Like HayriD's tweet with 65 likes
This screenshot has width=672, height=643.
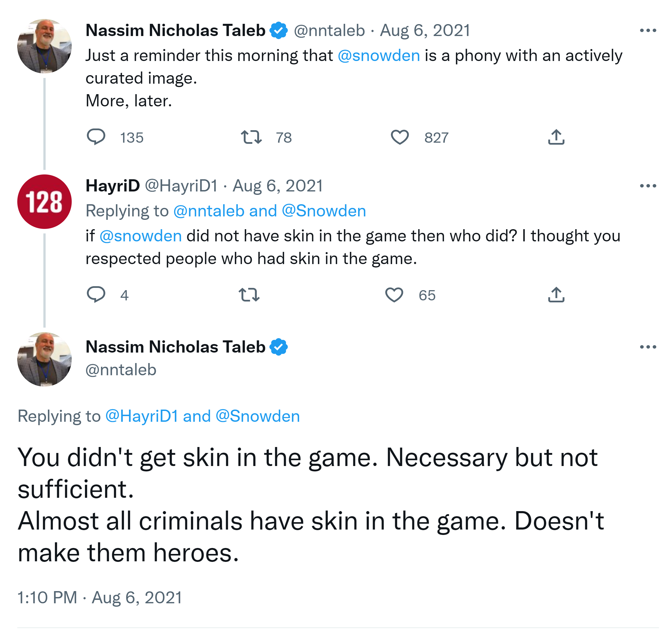[x=394, y=295]
